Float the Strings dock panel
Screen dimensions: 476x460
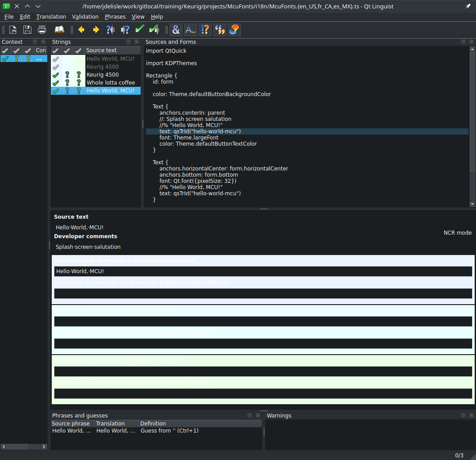128,42
